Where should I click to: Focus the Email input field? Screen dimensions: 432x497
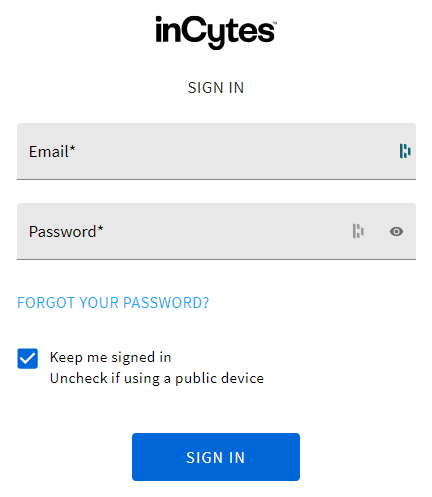(x=216, y=151)
